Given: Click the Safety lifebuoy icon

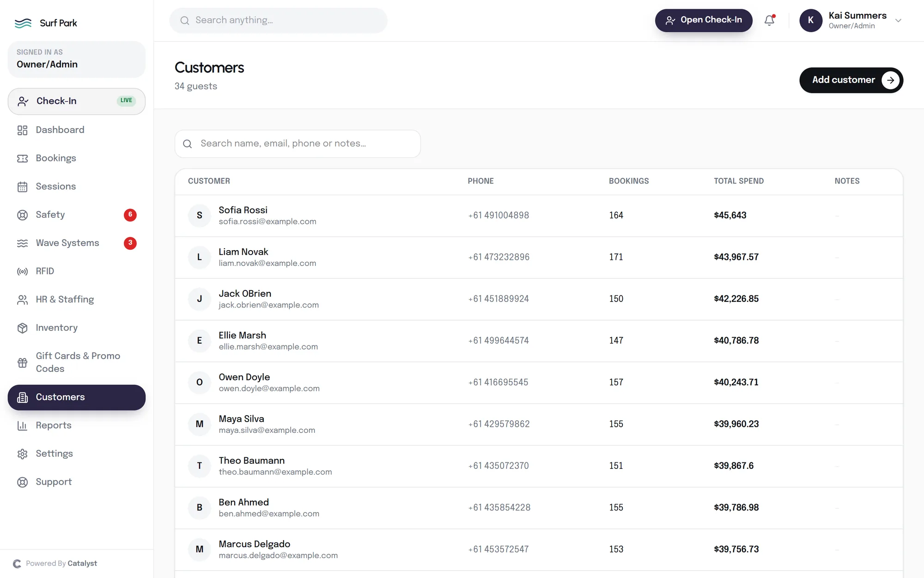Looking at the screenshot, I should coord(22,215).
